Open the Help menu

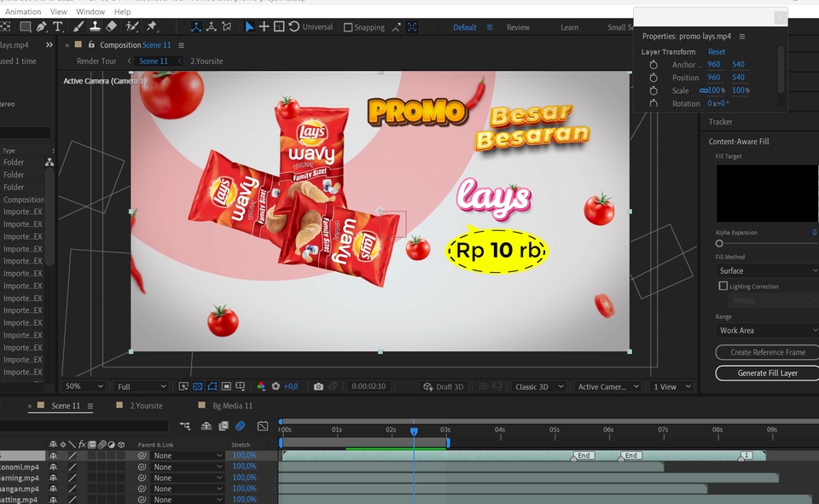122,11
